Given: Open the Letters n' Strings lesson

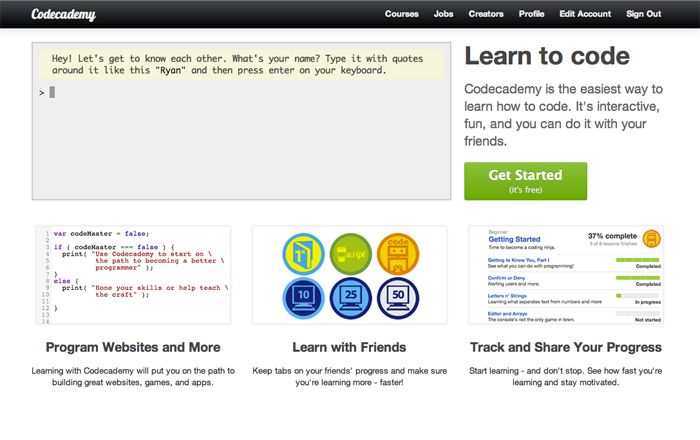Looking at the screenshot, I should click(507, 295).
